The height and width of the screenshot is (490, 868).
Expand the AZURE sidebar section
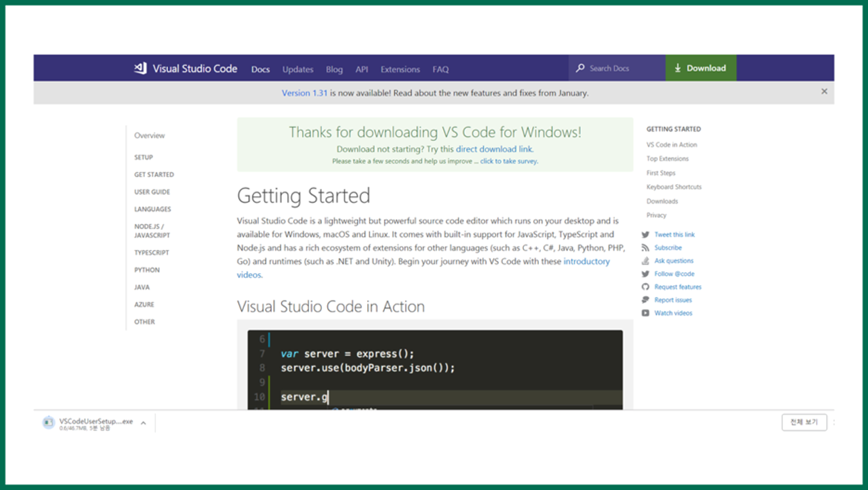(144, 305)
